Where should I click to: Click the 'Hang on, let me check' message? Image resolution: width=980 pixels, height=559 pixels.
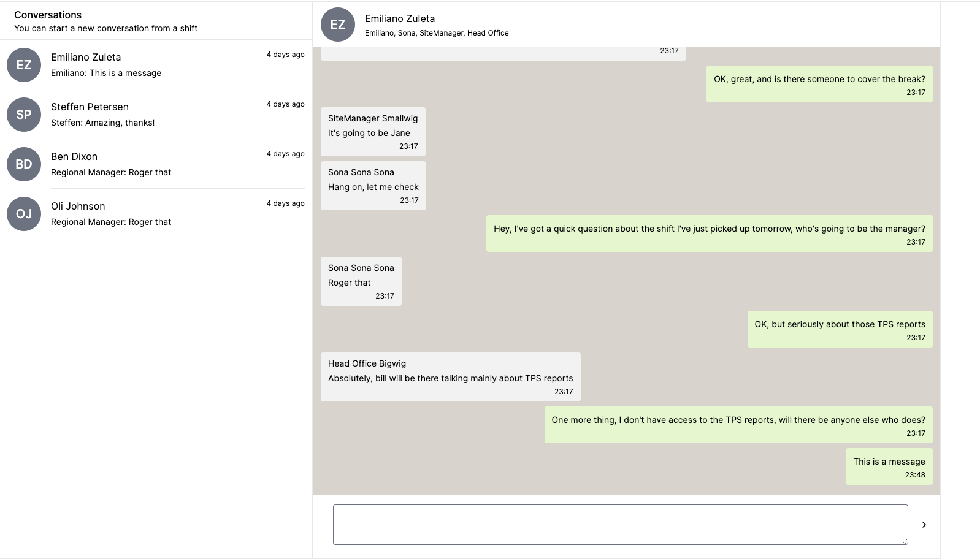tap(373, 186)
